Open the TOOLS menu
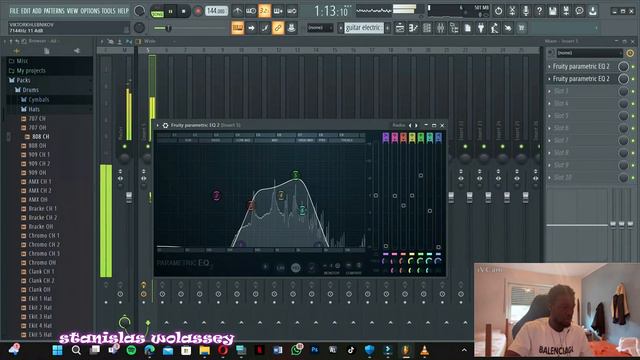Screen dimensions: 640x360 (x=109, y=11)
